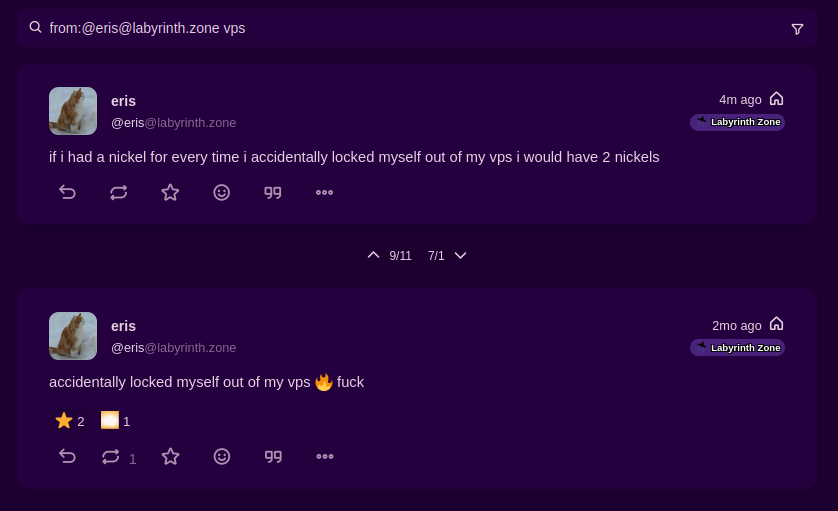React with emoji to 2mo ago post
This screenshot has width=838, height=511.
coord(222,456)
